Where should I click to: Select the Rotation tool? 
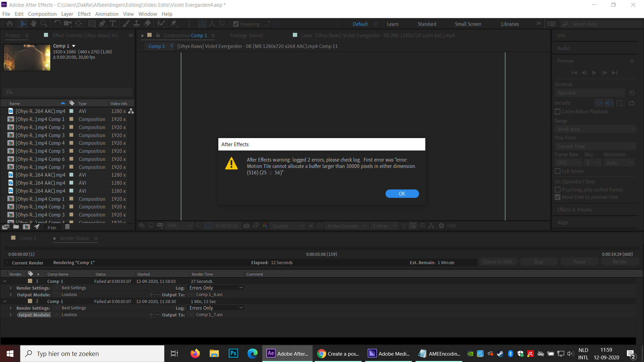click(57, 23)
